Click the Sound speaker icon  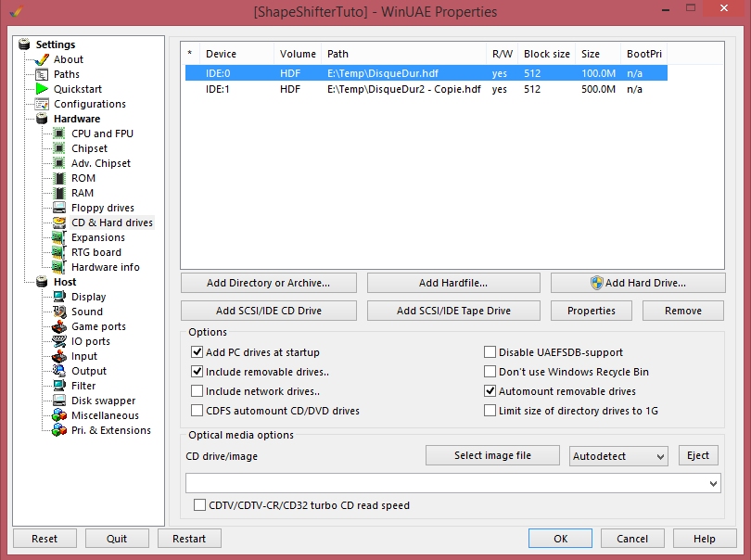(59, 312)
